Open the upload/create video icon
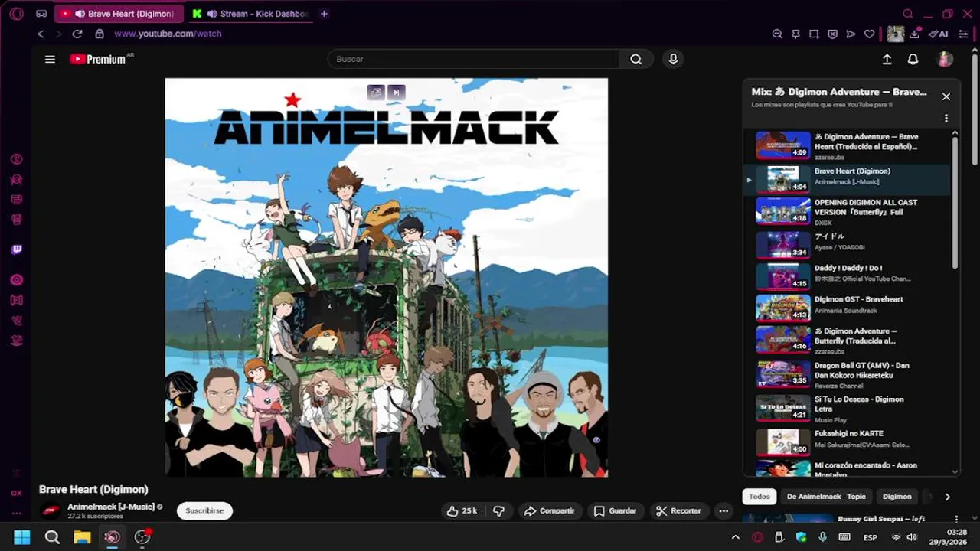980x551 pixels. click(887, 59)
